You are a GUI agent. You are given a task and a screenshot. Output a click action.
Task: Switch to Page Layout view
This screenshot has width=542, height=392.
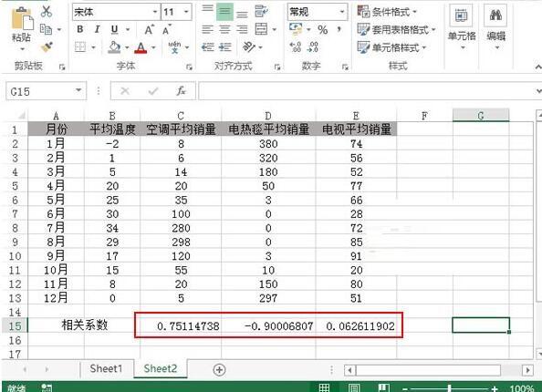pos(354,387)
